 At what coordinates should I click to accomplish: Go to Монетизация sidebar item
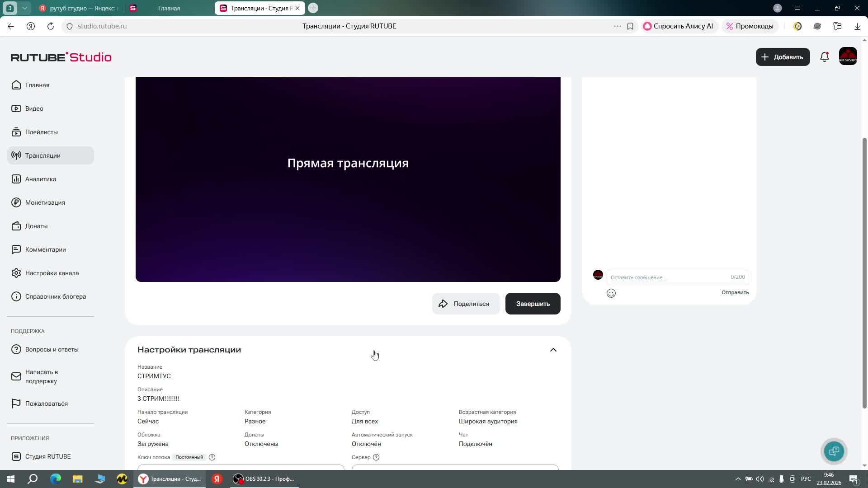point(45,202)
